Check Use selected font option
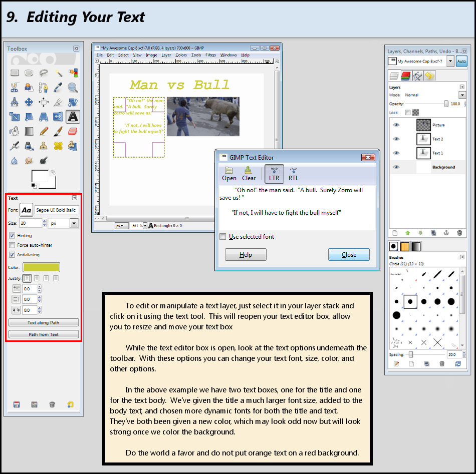The height and width of the screenshot is (474, 476). [x=223, y=237]
